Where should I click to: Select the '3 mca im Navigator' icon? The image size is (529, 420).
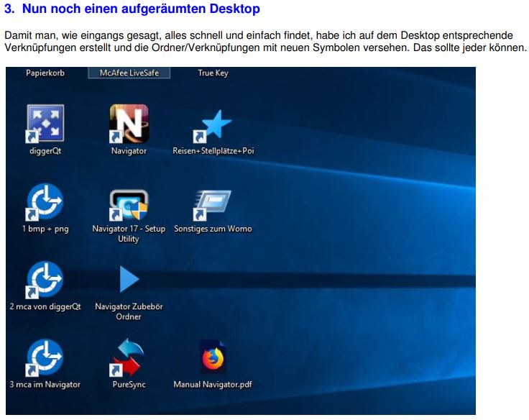(x=45, y=358)
